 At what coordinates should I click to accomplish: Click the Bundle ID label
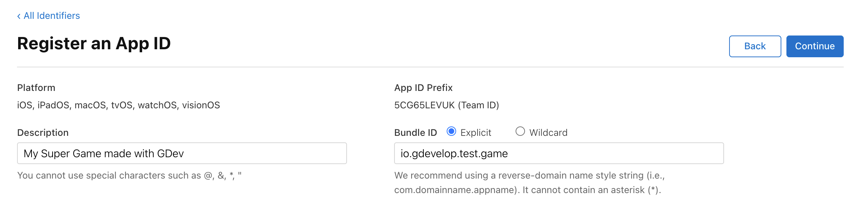(415, 132)
